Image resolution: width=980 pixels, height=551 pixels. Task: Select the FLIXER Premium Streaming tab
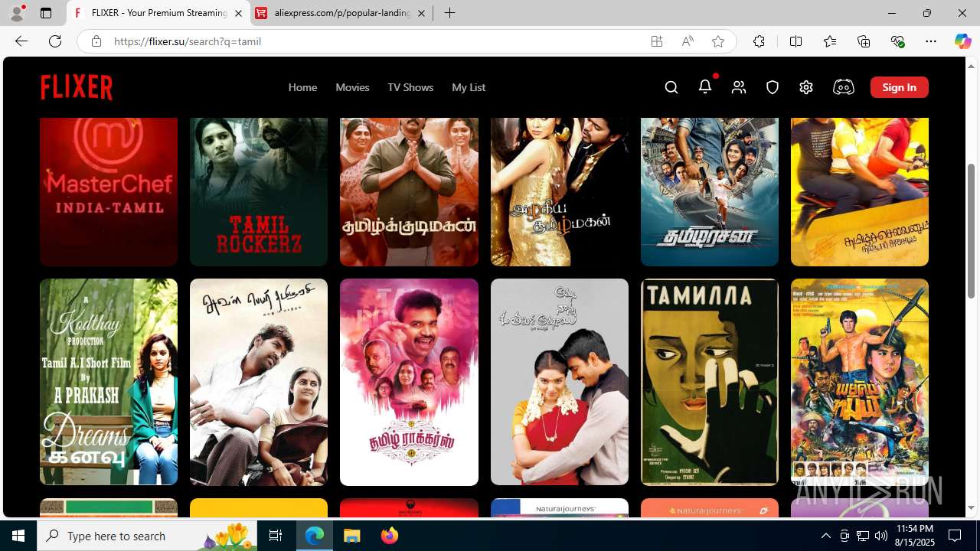point(159,13)
